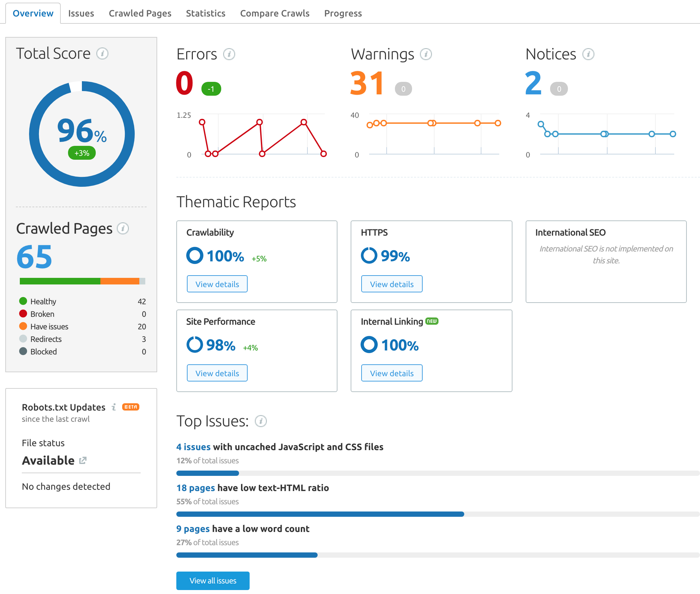
Task: View details for Crawlability report
Action: (217, 284)
